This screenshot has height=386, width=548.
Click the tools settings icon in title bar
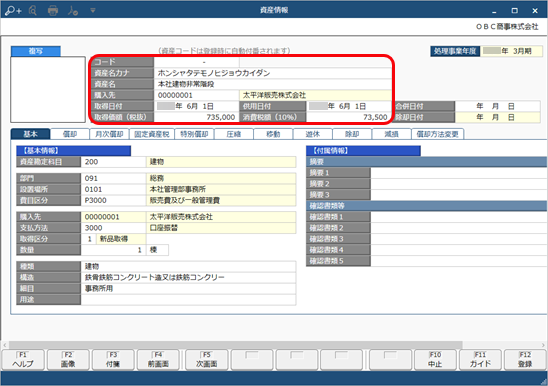[x=73, y=10]
